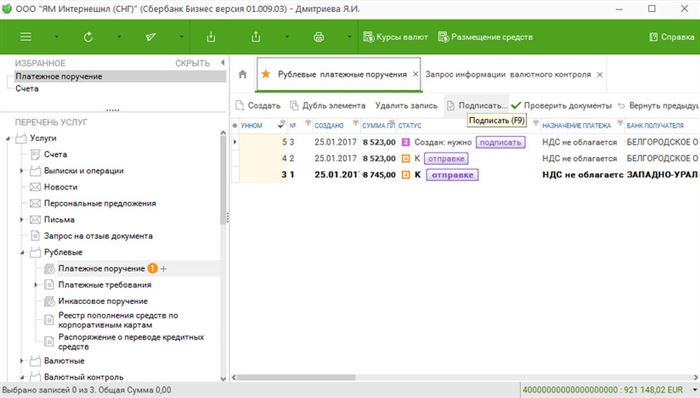Screen dimensions: 700x398
Task: Click the подписать link in first row
Action: (500, 142)
